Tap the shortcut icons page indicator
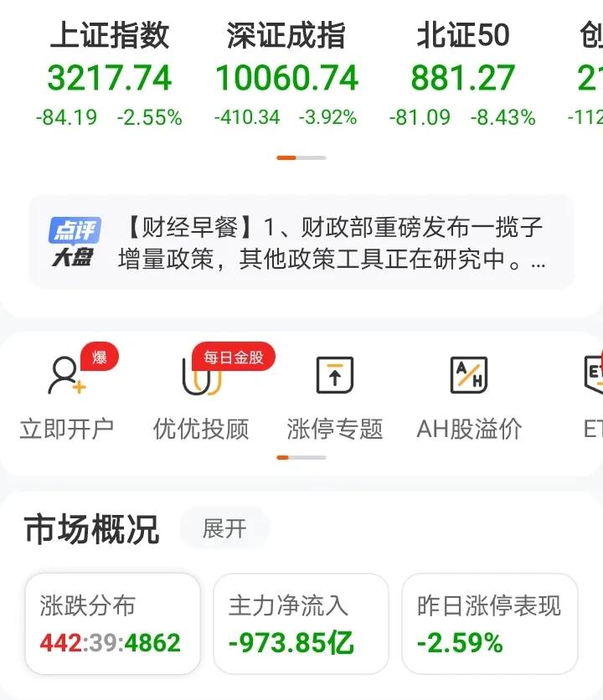Screen dimensions: 603x700 (x=301, y=457)
